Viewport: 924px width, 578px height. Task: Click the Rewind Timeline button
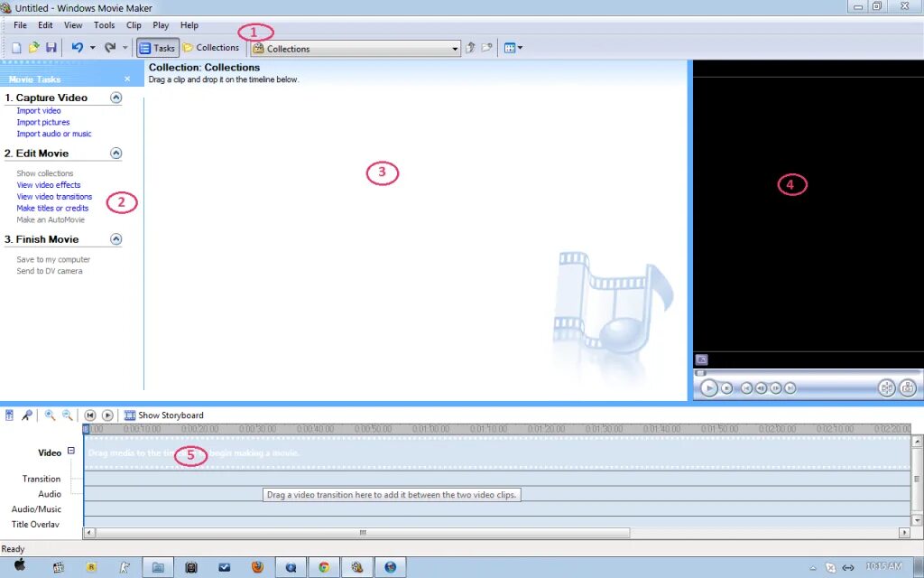(90, 415)
